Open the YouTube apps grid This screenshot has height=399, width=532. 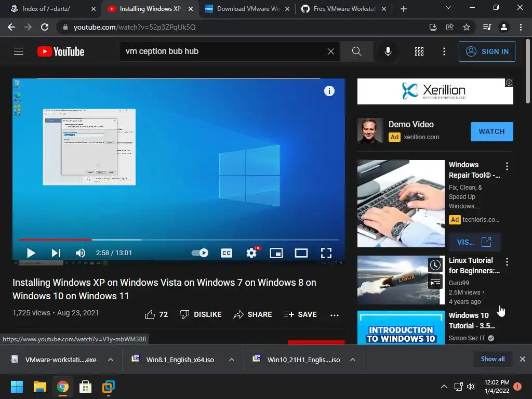[x=419, y=51]
